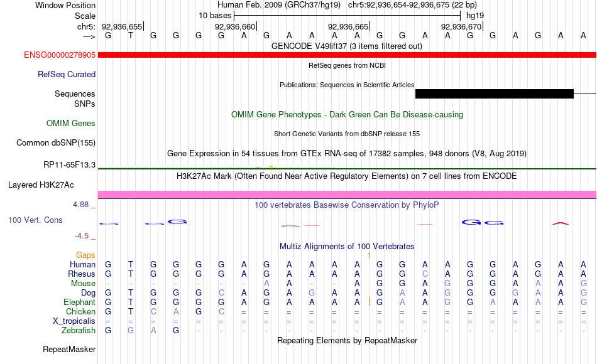Click the 92,936,655 position label
Screen dimensions: 597x364
pyautogui.click(x=122, y=26)
